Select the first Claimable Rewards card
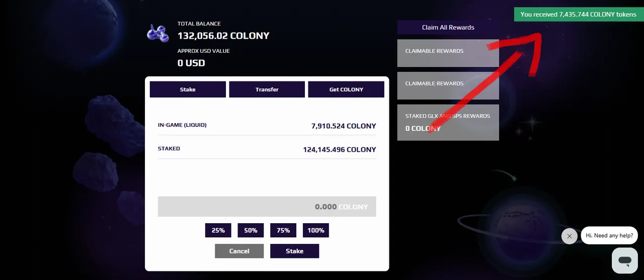 448,53
